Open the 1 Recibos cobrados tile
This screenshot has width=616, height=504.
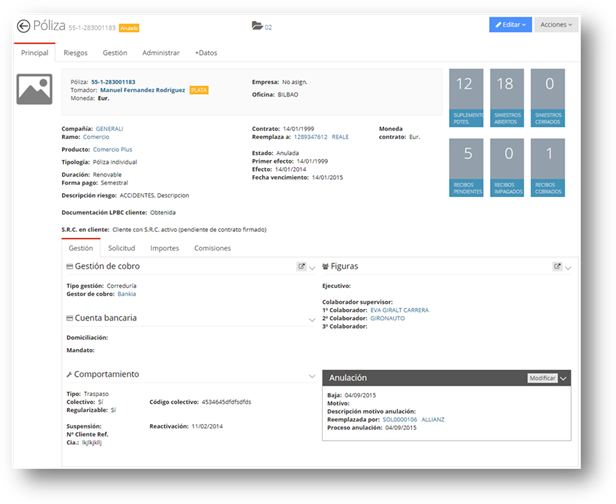pos(548,167)
